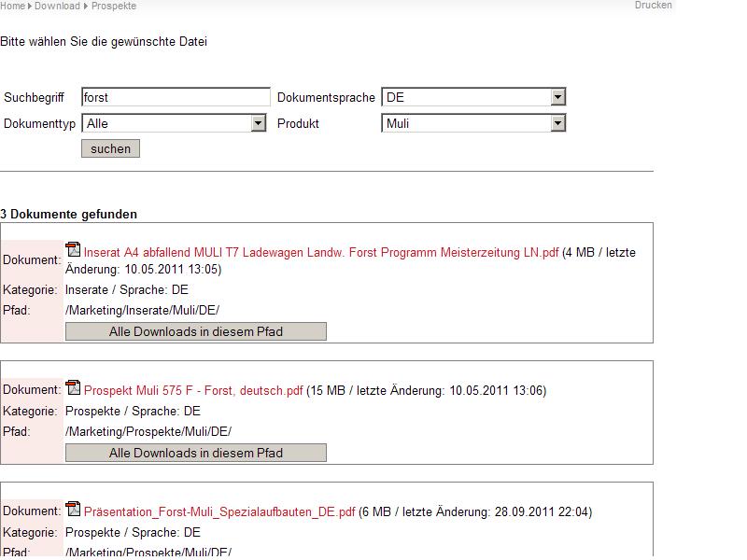This screenshot has width=747, height=560.
Task: Click the Drucken print link
Action: pyautogui.click(x=653, y=6)
